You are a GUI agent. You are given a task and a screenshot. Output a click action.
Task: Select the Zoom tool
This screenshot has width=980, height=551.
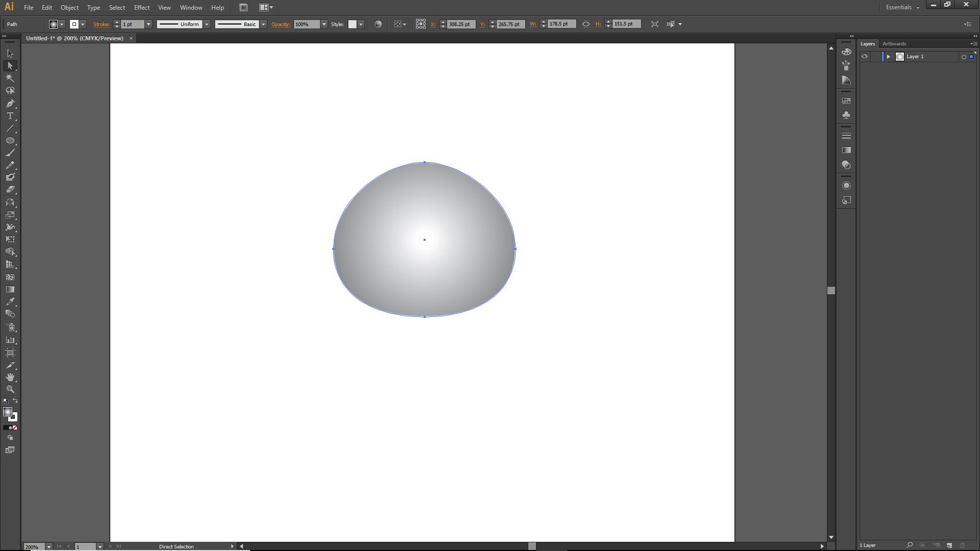tap(10, 389)
